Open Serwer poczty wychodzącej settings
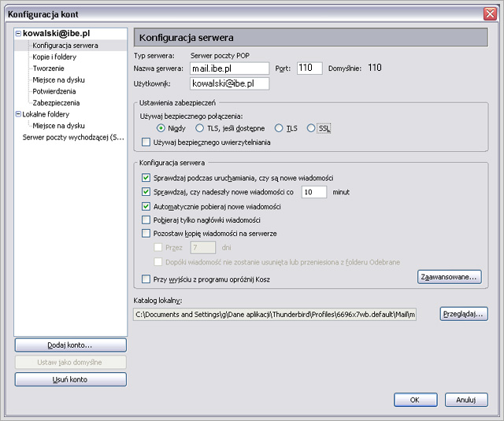This screenshot has height=421, width=504. click(x=73, y=137)
